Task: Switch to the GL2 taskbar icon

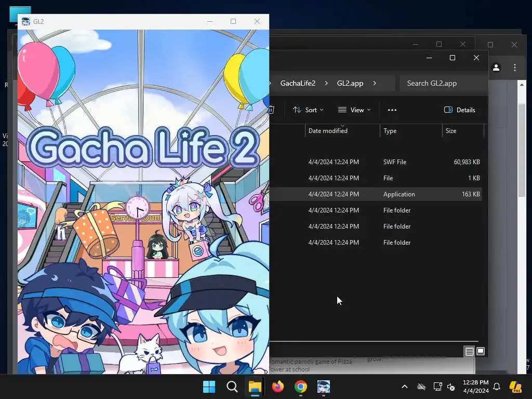Action: (x=324, y=387)
